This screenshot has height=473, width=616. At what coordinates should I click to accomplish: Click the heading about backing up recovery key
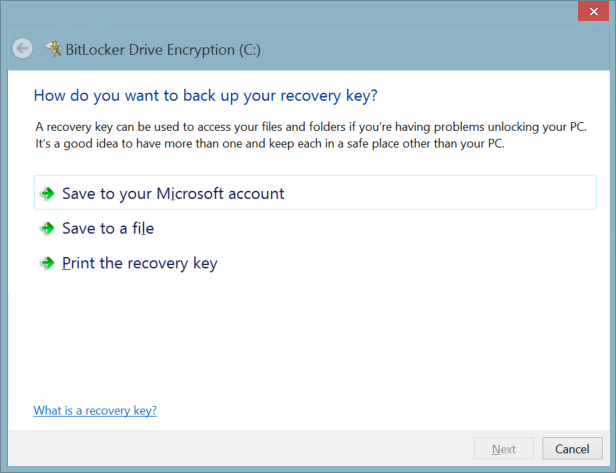[205, 96]
